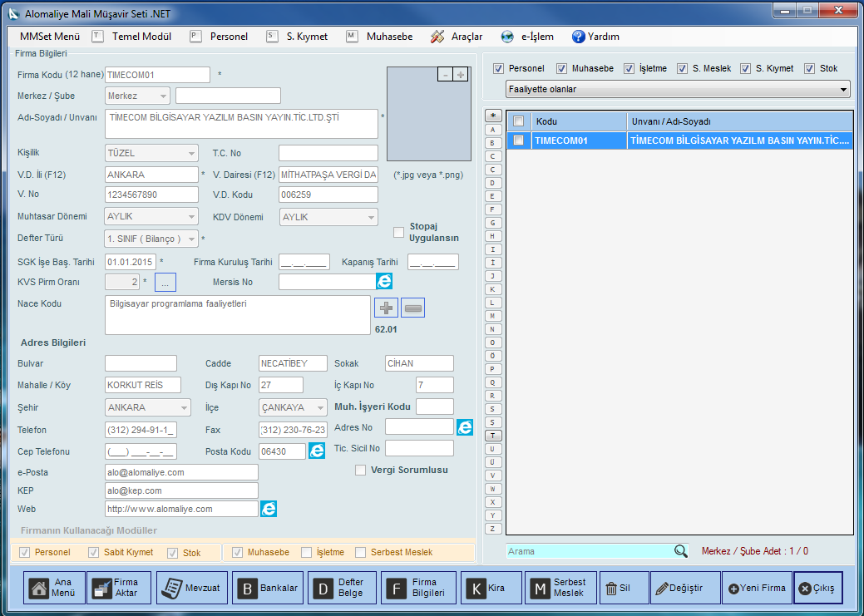864x616 pixels.
Task: Open Kişilik TÜZEL dropdown
Action: [x=151, y=153]
